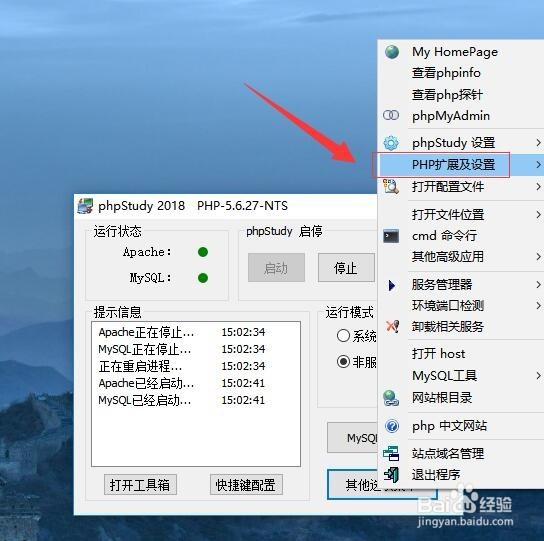Click the phpMyAdmin double-ring icon
Screen dimensions: 544x541
[391, 115]
